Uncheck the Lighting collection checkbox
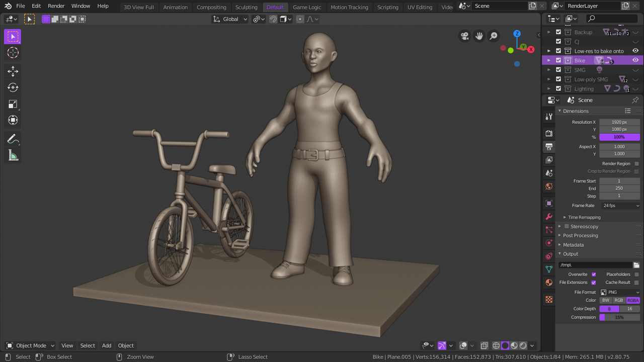This screenshot has height=362, width=644. [558, 89]
